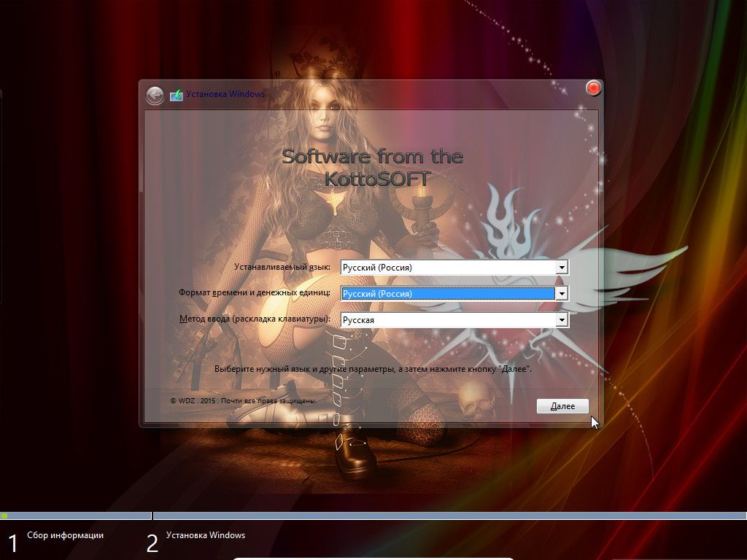Click step 1 'Сбор информации'

[65, 534]
